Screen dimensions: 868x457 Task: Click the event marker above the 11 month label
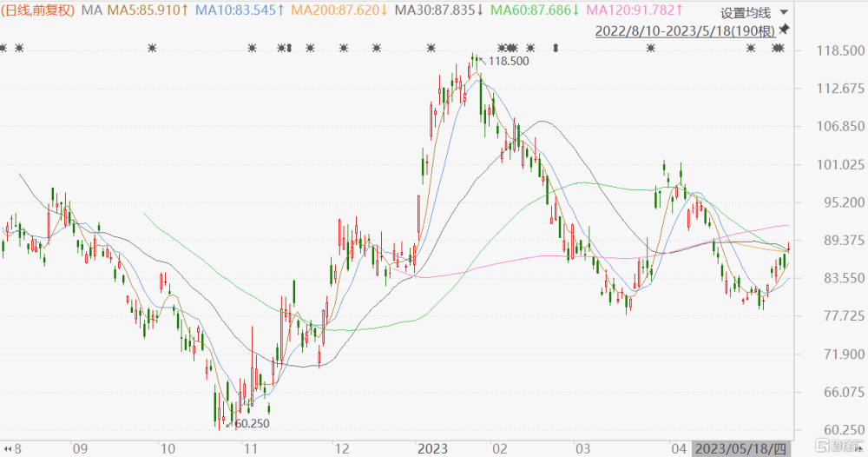pos(252,49)
